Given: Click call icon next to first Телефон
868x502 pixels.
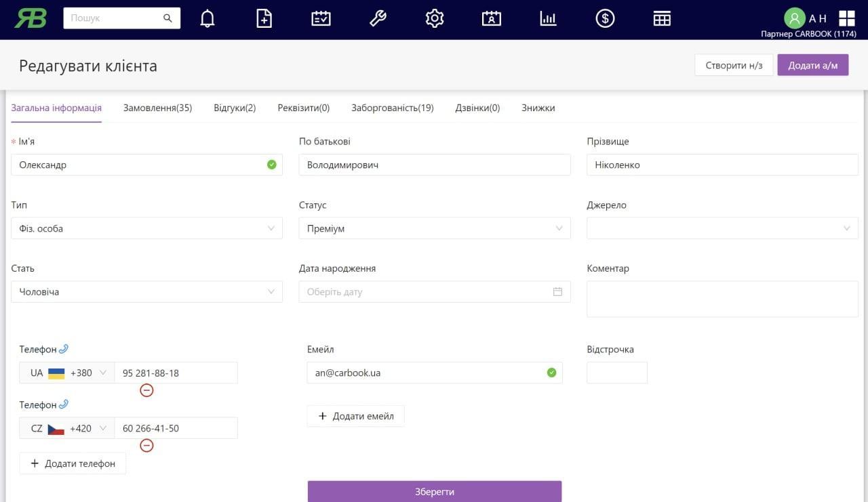Looking at the screenshot, I should click(64, 349).
